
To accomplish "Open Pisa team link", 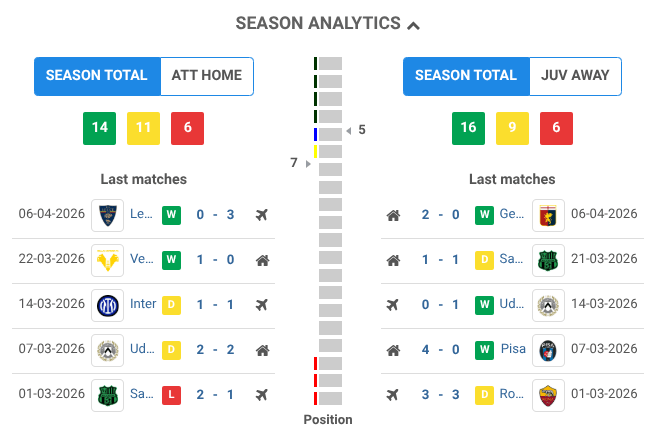I will pyautogui.click(x=513, y=350).
